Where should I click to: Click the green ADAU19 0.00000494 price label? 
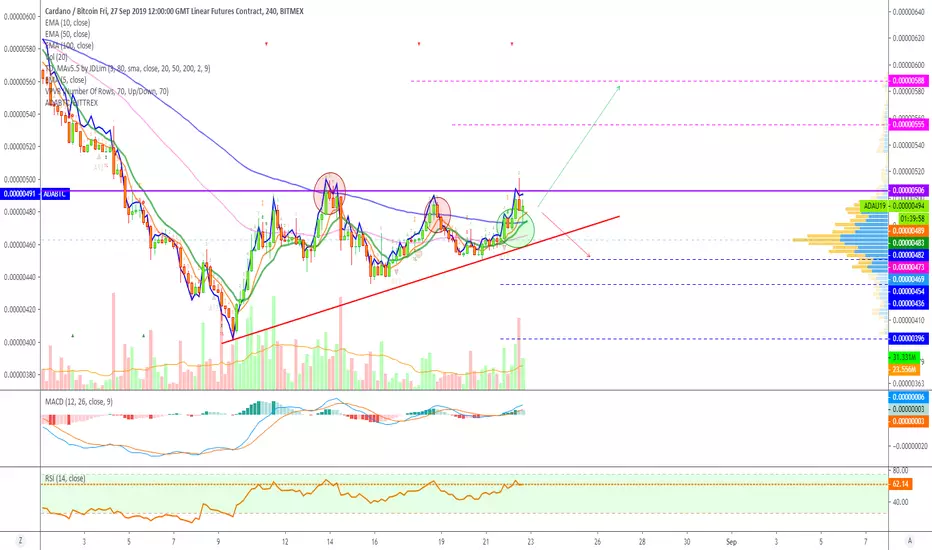(894, 206)
